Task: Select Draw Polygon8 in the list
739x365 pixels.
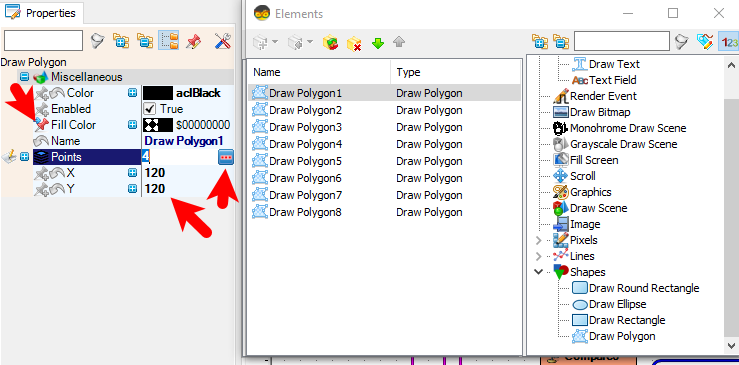Action: tap(384, 212)
